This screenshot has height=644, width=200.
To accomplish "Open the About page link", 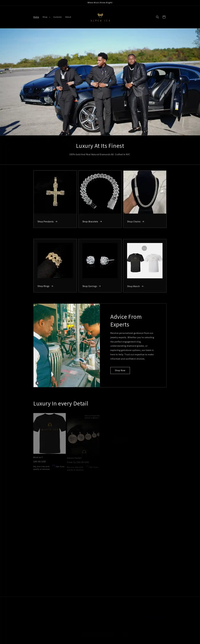I will click(68, 17).
